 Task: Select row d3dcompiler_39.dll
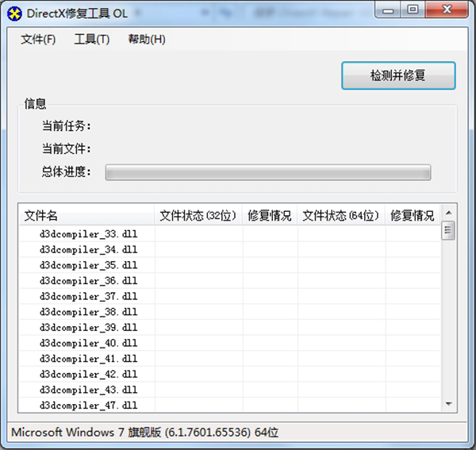pyautogui.click(x=230, y=327)
